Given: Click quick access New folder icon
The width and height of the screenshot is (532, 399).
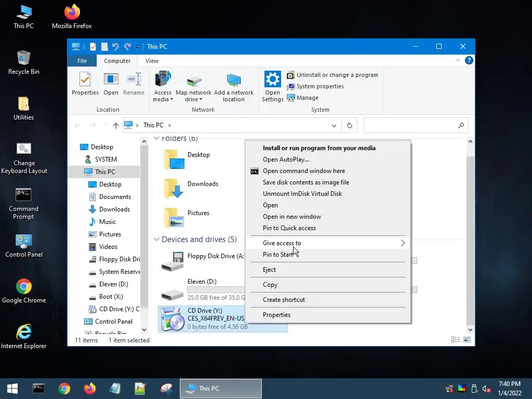Looking at the screenshot, I should tap(104, 46).
